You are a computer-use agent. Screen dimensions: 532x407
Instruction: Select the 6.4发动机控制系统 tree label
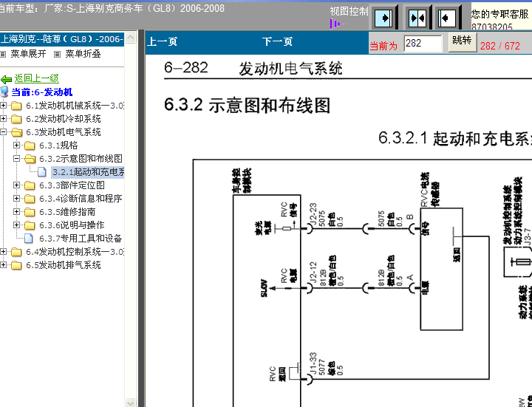pyautogui.click(x=75, y=252)
